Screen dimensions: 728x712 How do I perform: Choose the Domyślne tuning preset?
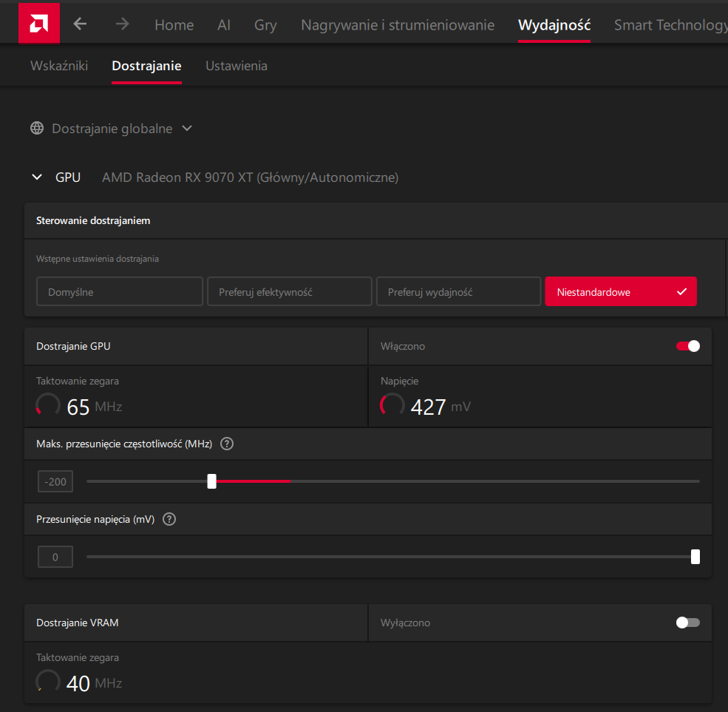120,291
